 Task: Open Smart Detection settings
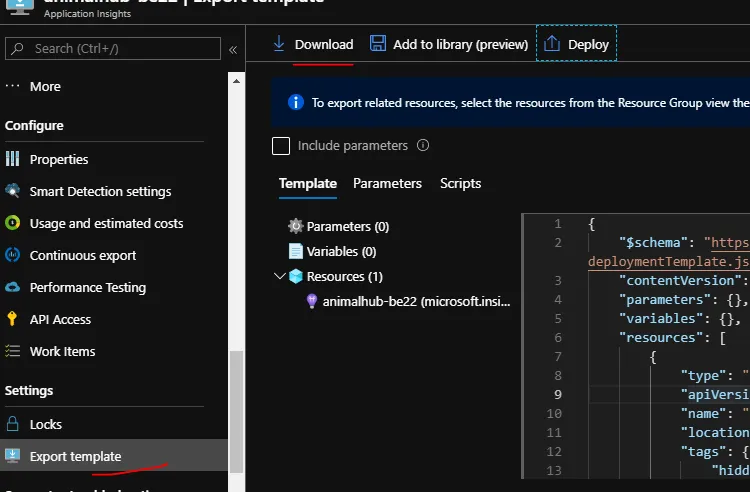tap(100, 191)
